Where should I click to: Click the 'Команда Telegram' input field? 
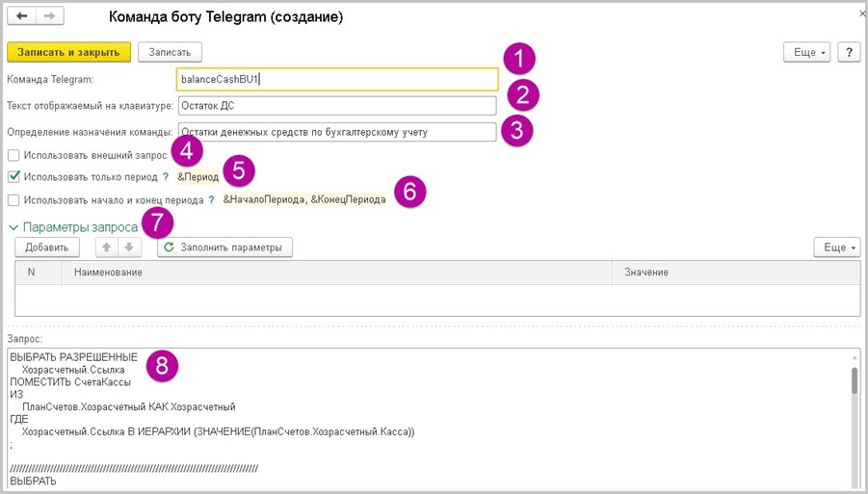(x=337, y=79)
